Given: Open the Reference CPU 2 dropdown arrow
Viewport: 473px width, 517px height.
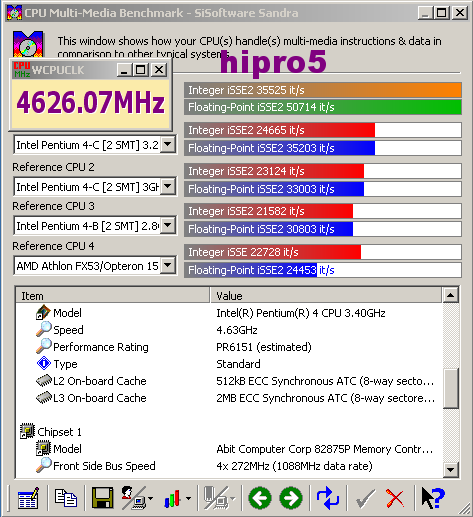Looking at the screenshot, I should (168, 186).
